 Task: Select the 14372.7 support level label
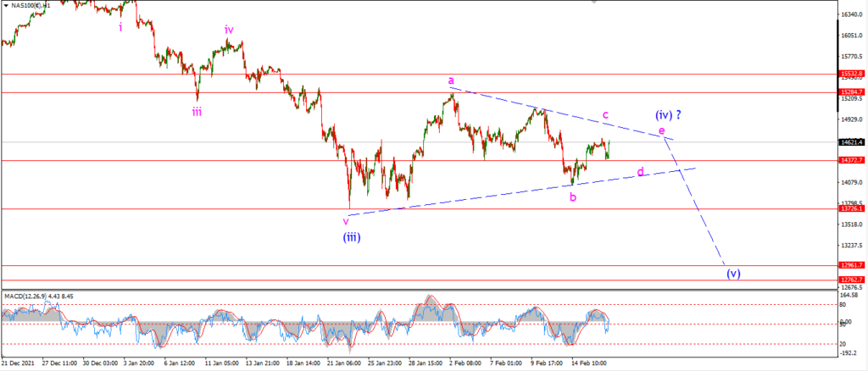(851, 160)
